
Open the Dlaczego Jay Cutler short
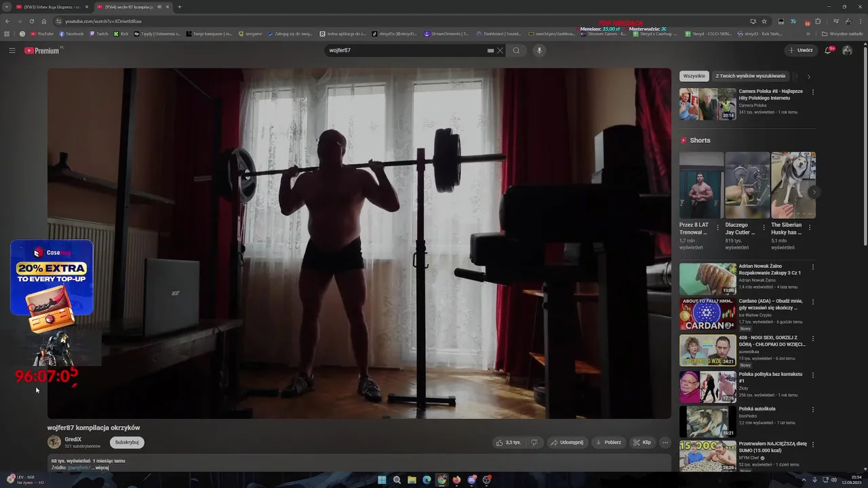coord(747,185)
